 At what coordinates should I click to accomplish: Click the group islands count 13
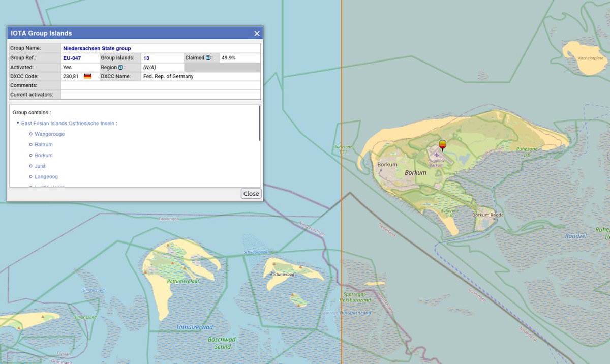(146, 58)
